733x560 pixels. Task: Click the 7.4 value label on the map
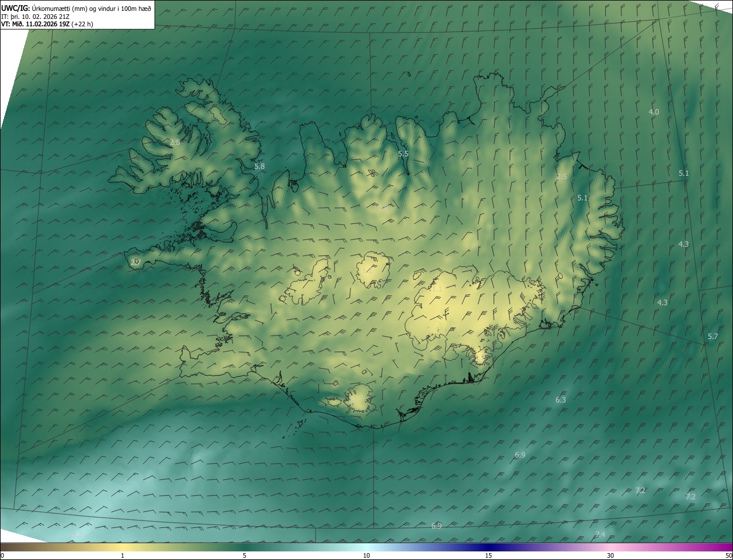point(600,535)
